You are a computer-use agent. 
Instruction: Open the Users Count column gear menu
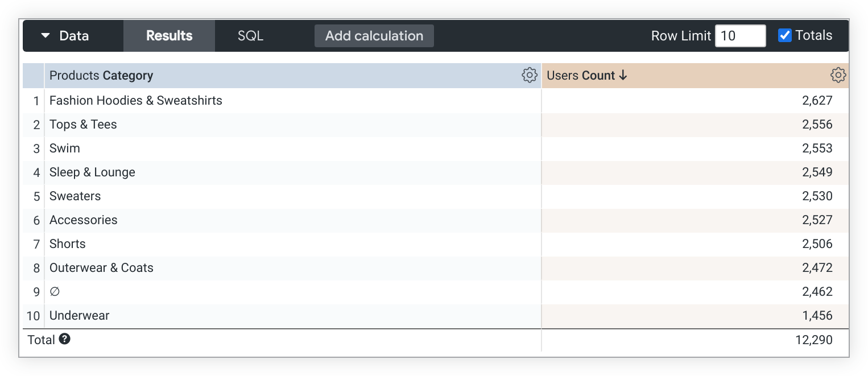coord(838,75)
